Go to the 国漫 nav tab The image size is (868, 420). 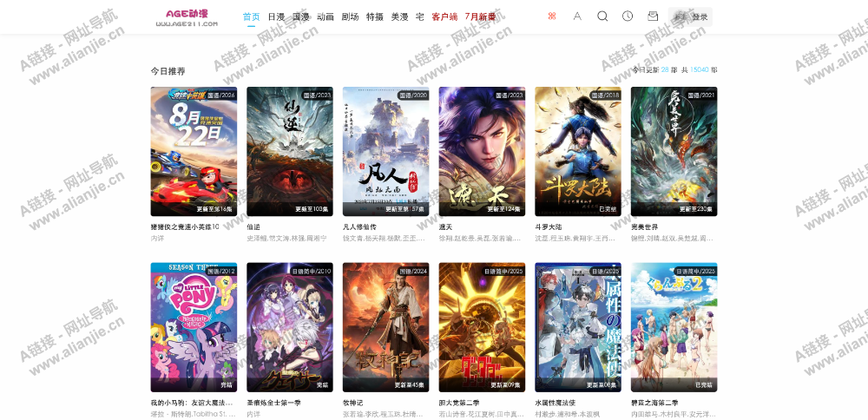coord(300,16)
